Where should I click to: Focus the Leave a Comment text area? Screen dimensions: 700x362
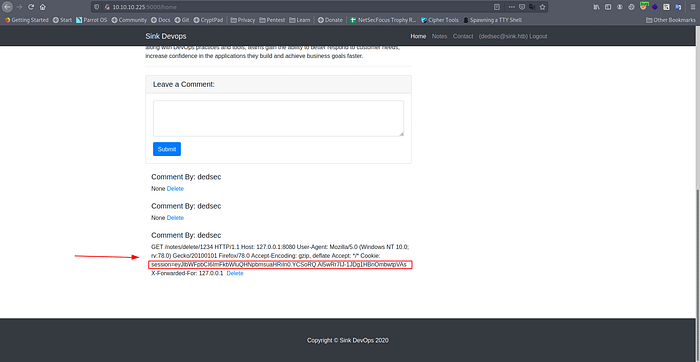pos(278,118)
